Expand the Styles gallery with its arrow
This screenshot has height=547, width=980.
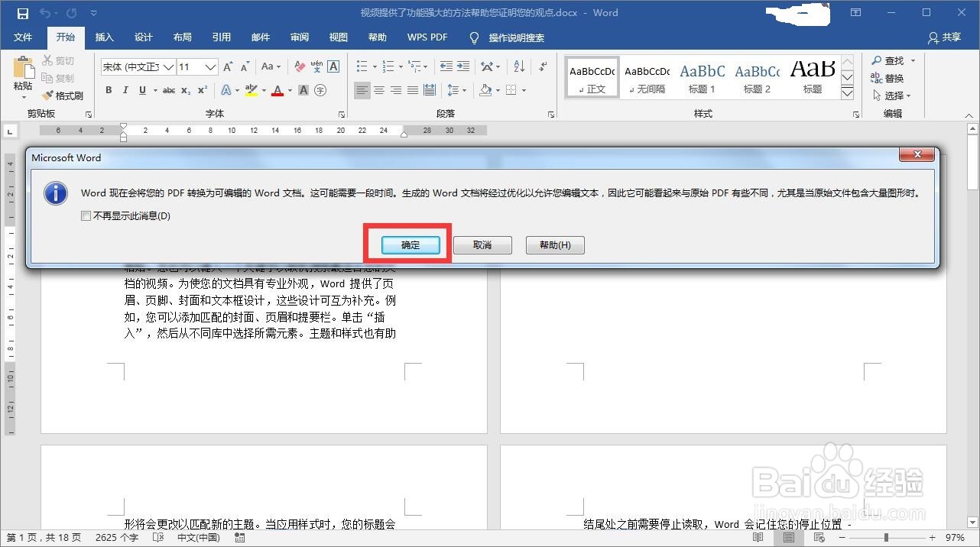[847, 92]
